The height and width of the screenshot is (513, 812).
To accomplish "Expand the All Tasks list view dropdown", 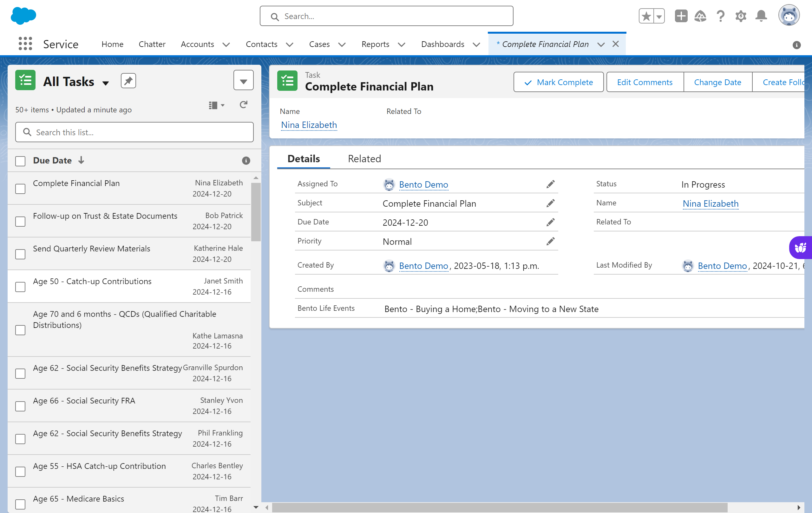I will point(106,83).
